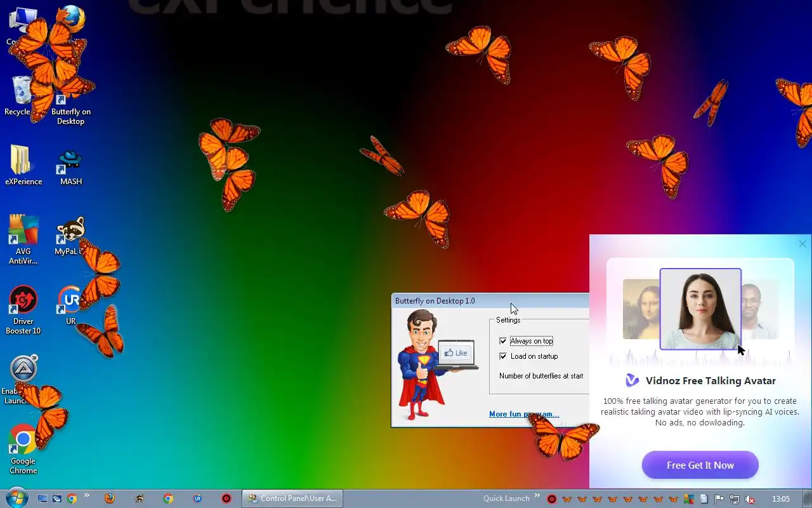Select the MyPal raccoon desktop icon
The height and width of the screenshot is (508, 812).
[70, 236]
